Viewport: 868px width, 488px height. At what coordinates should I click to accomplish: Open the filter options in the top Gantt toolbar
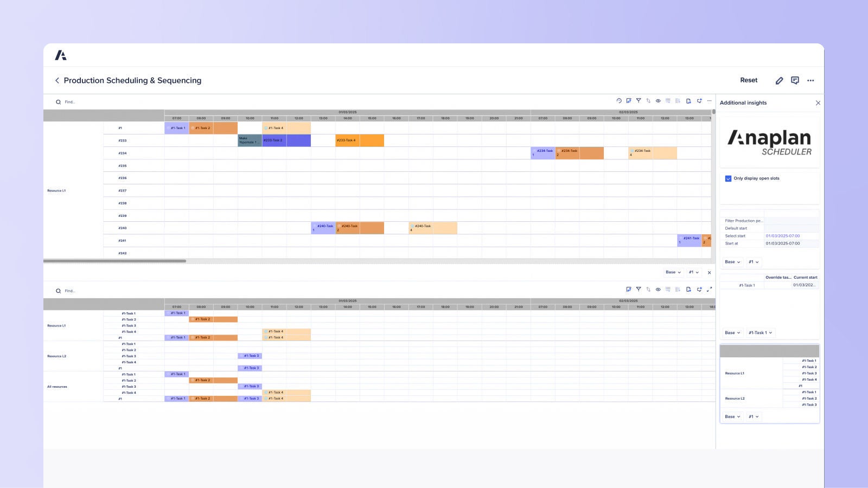click(x=639, y=100)
